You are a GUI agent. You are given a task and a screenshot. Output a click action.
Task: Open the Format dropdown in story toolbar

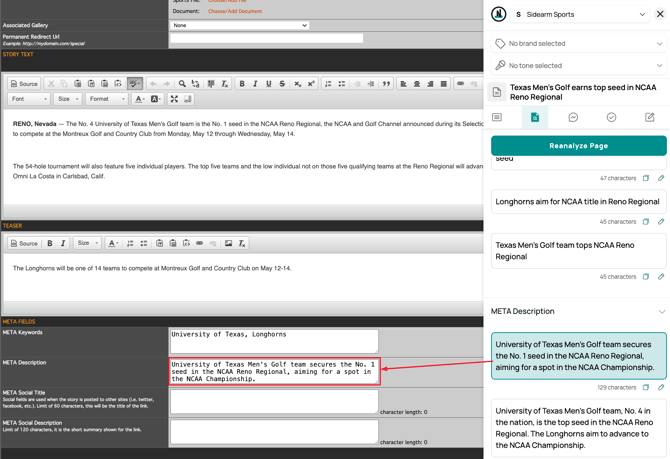point(105,99)
